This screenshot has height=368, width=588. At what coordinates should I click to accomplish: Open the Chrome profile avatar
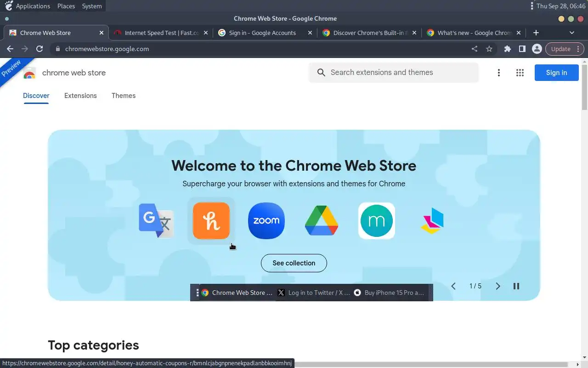[537, 49]
